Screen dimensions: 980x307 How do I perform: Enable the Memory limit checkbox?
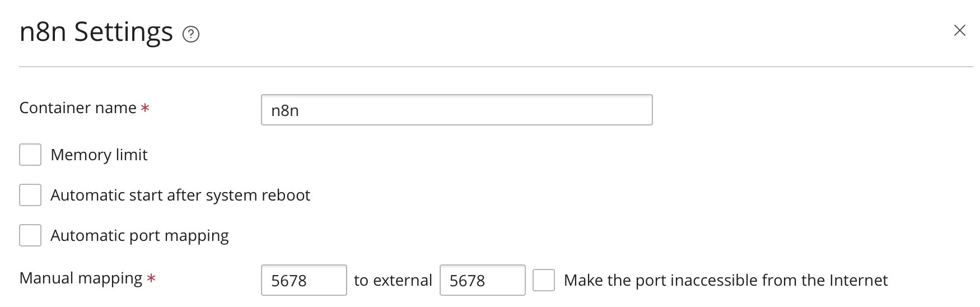30,155
